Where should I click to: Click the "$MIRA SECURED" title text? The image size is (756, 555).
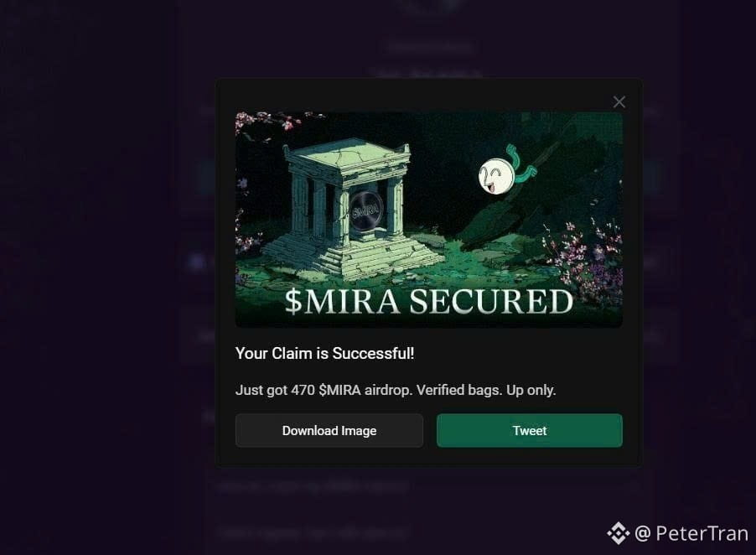pyautogui.click(x=428, y=301)
